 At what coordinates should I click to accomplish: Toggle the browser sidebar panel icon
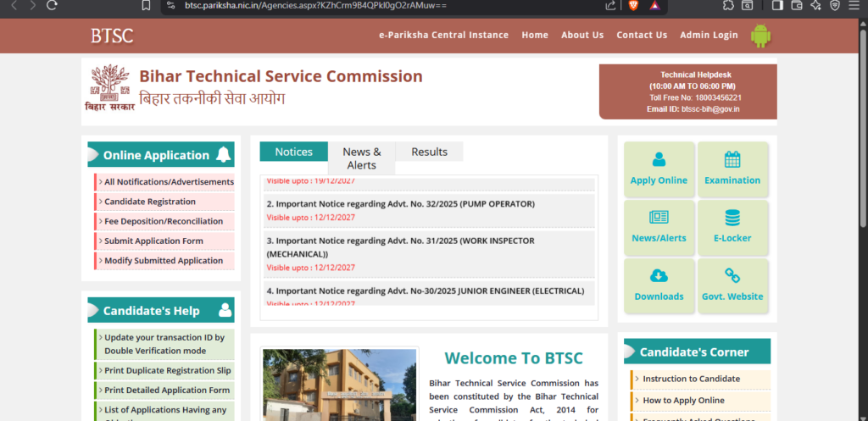tap(778, 6)
